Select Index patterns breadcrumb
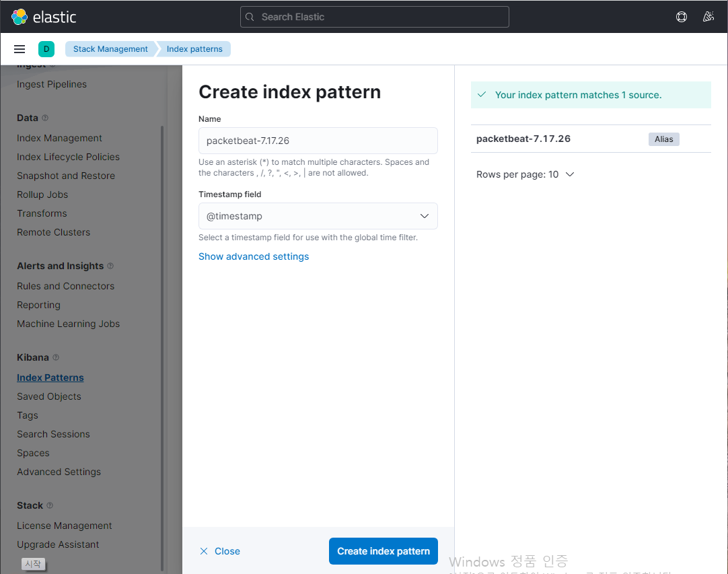The image size is (728, 574). (x=194, y=48)
